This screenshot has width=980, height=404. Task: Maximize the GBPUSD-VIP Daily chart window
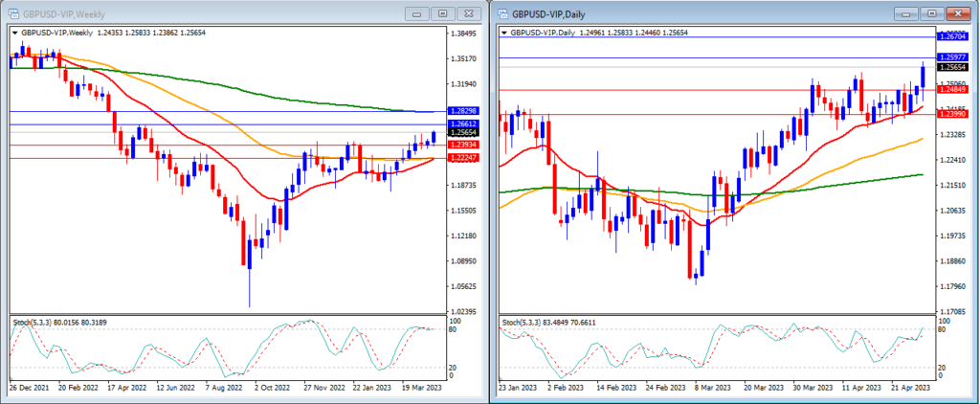tap(932, 13)
